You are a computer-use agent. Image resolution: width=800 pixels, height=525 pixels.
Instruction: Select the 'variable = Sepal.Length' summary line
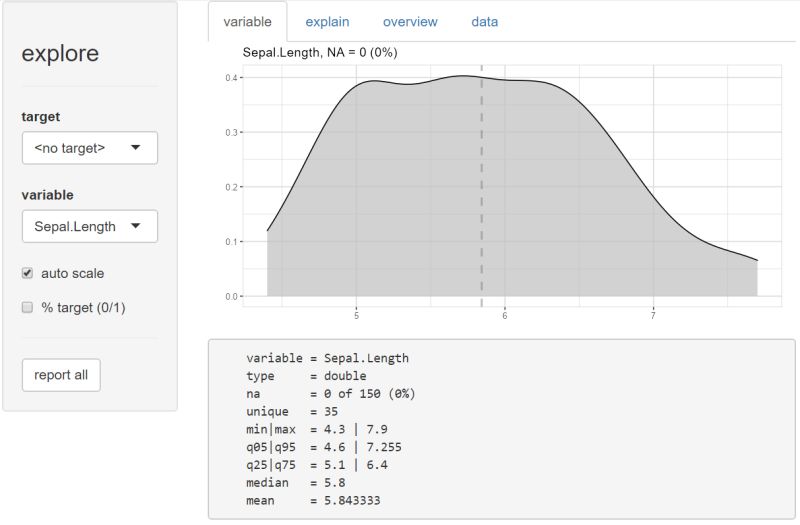click(328, 358)
